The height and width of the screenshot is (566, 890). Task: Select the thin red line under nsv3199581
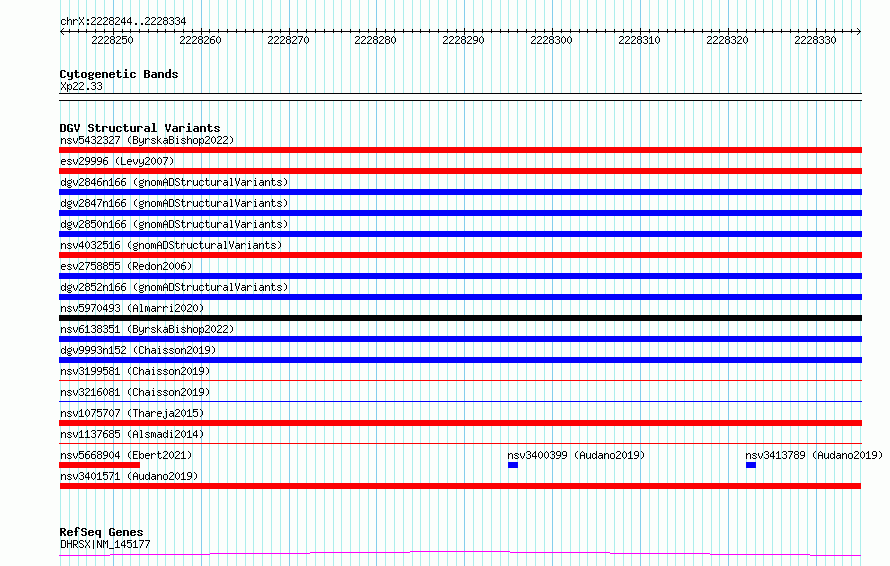[460, 380]
